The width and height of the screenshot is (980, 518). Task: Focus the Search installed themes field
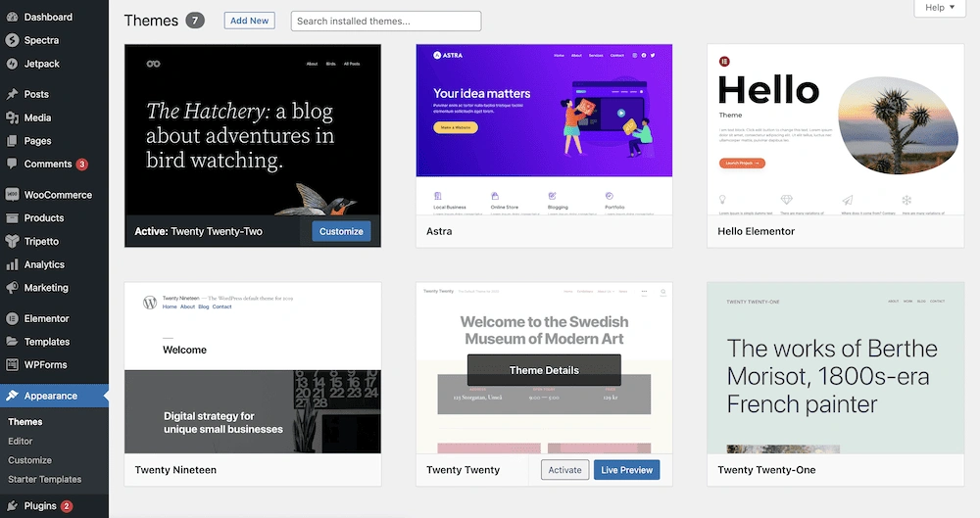(385, 21)
